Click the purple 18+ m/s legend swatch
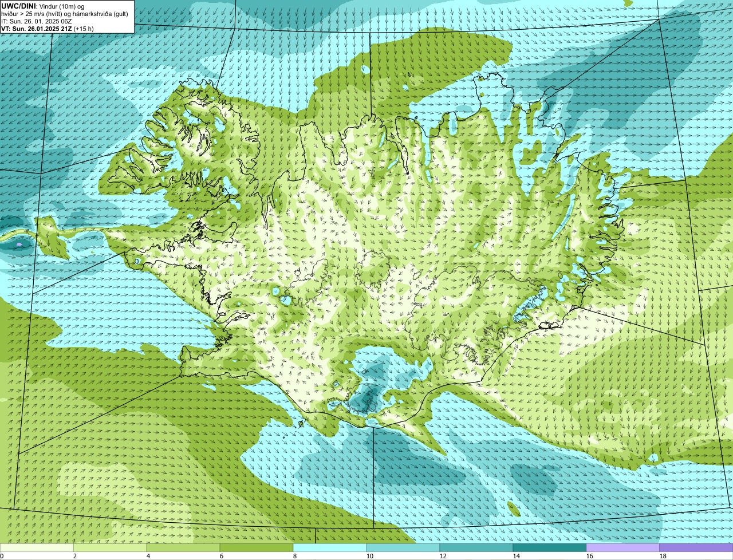This screenshot has width=733, height=560. click(x=696, y=547)
